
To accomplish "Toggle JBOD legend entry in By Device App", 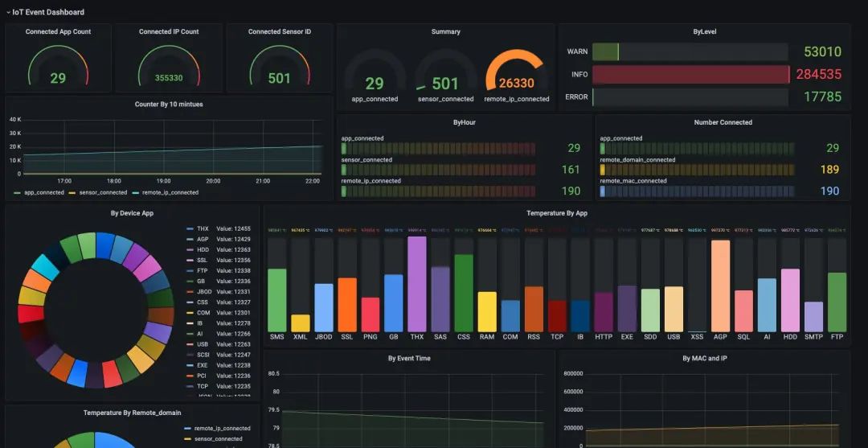I will 204,292.
